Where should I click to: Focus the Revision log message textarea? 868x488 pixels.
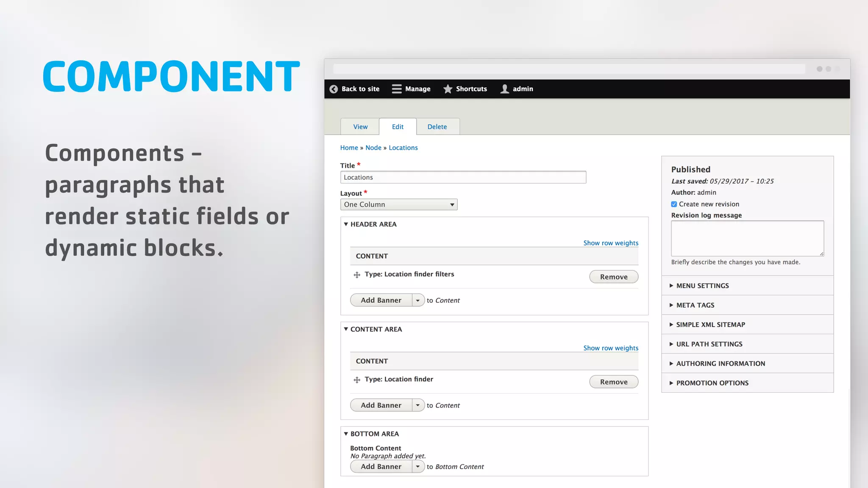pyautogui.click(x=748, y=238)
